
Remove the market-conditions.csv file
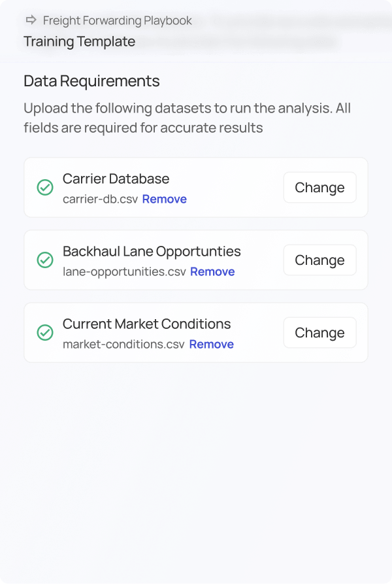pyautogui.click(x=211, y=344)
